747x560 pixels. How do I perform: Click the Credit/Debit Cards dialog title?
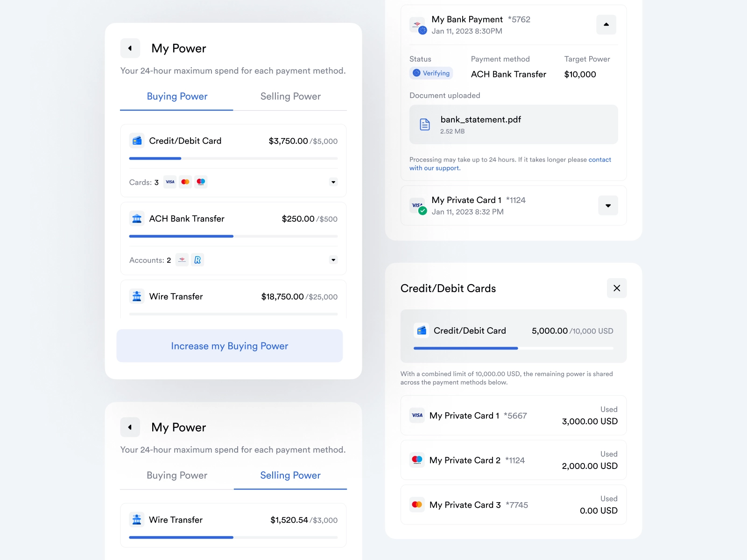click(x=448, y=288)
